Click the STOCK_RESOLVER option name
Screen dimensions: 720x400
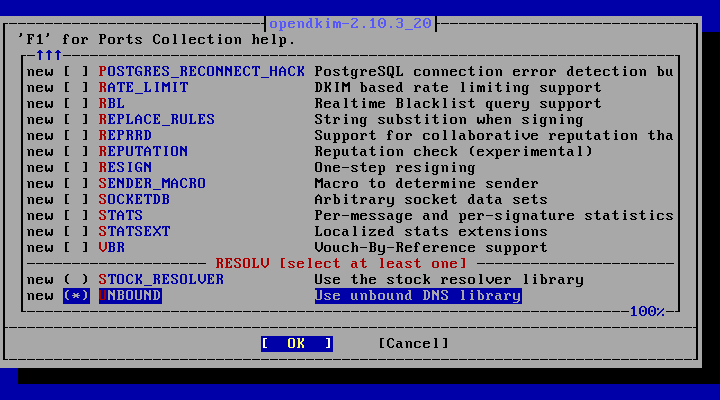(x=161, y=280)
